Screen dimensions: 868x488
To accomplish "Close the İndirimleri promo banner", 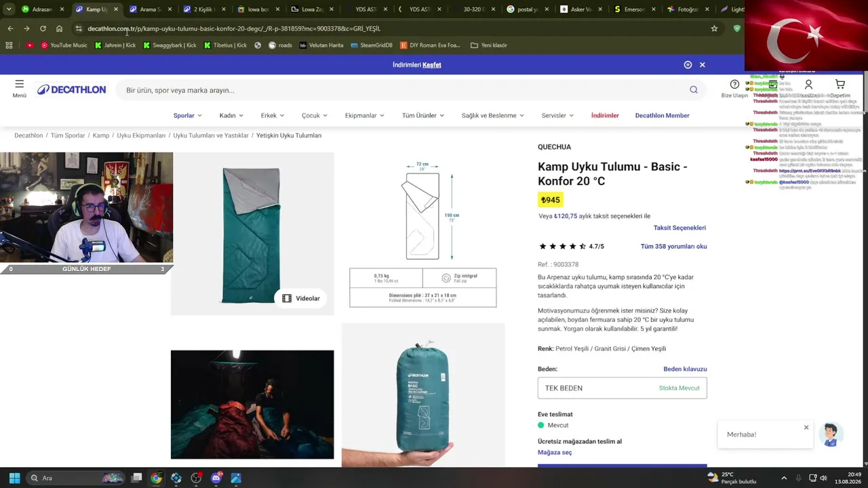I will [703, 65].
